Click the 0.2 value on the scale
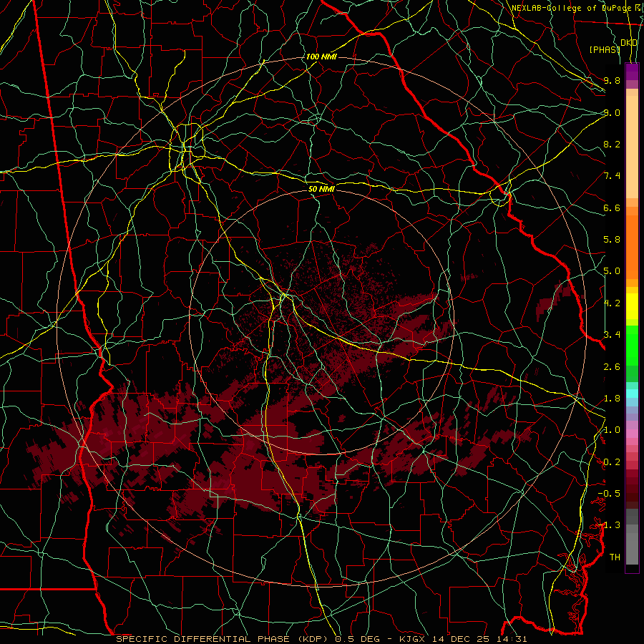The image size is (644, 644). pyautogui.click(x=612, y=462)
